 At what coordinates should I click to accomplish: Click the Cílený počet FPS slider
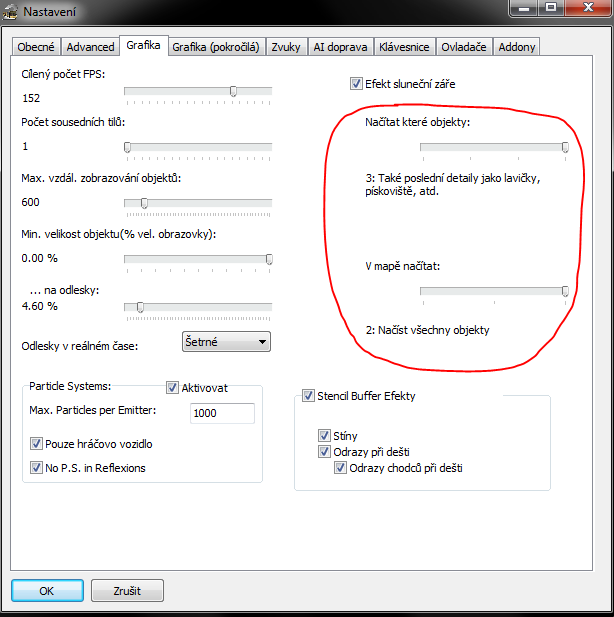(197, 91)
